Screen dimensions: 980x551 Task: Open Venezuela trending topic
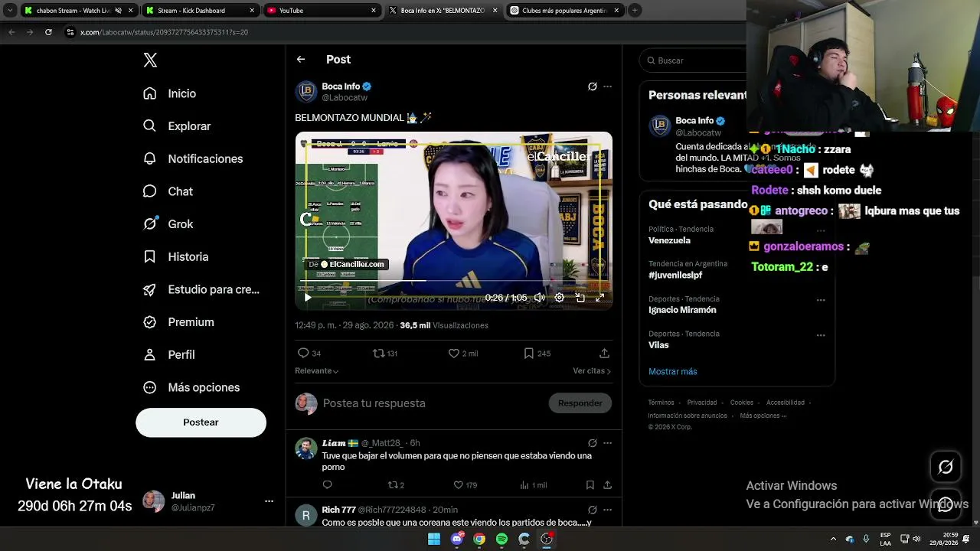pyautogui.click(x=669, y=240)
